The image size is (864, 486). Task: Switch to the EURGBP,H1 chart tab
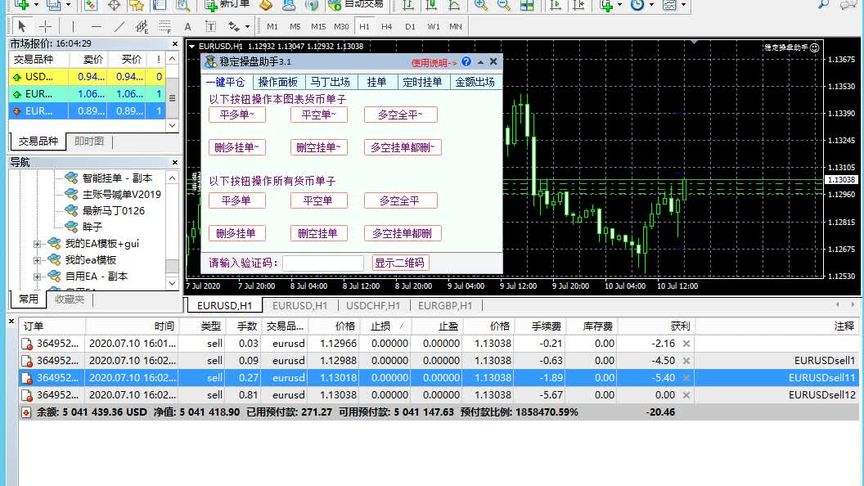[445, 305]
